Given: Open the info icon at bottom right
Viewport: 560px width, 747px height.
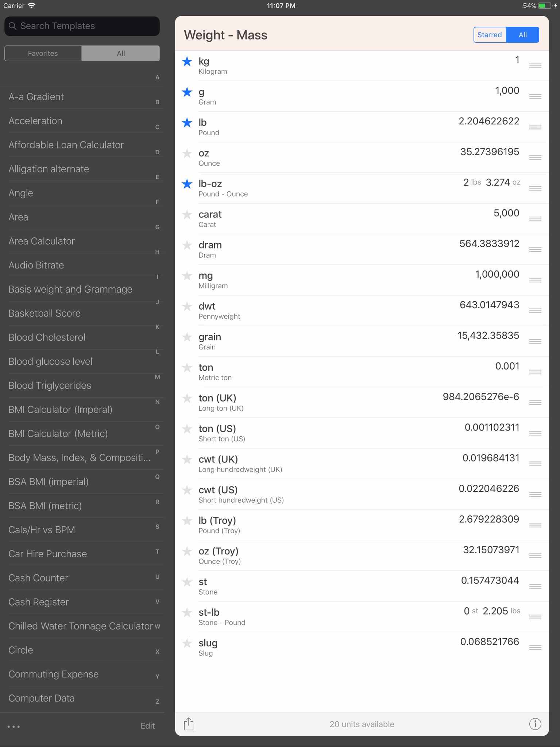Looking at the screenshot, I should [535, 724].
